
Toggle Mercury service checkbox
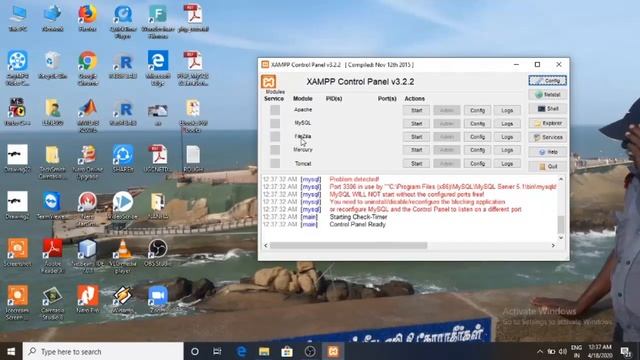click(x=275, y=150)
